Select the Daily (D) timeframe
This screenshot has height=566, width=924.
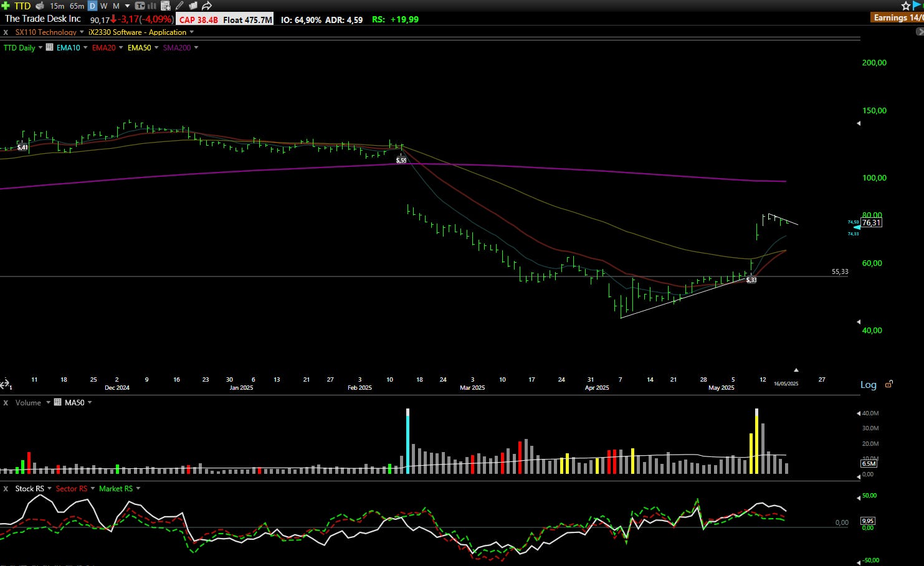(x=92, y=6)
